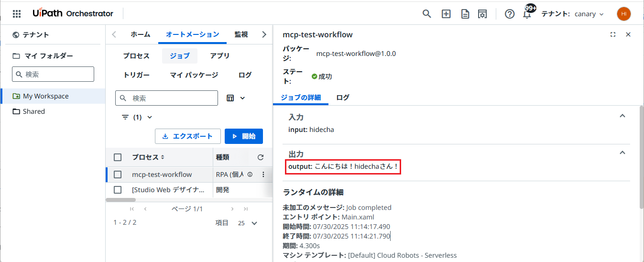Collapse the 出力 section
The image size is (644, 262).
tap(622, 153)
